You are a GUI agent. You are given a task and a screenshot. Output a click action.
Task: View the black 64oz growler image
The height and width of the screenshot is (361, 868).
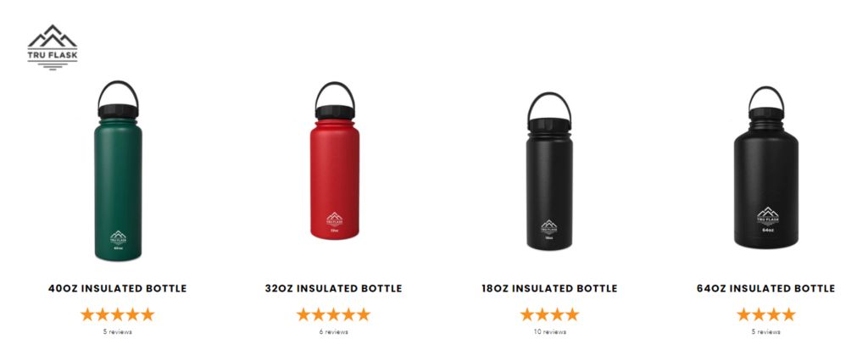[x=766, y=169]
